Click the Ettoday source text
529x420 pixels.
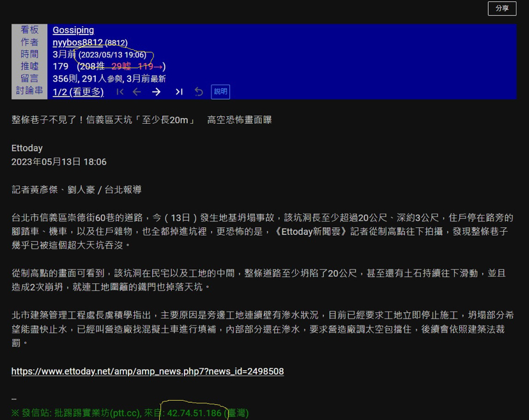[27, 148]
